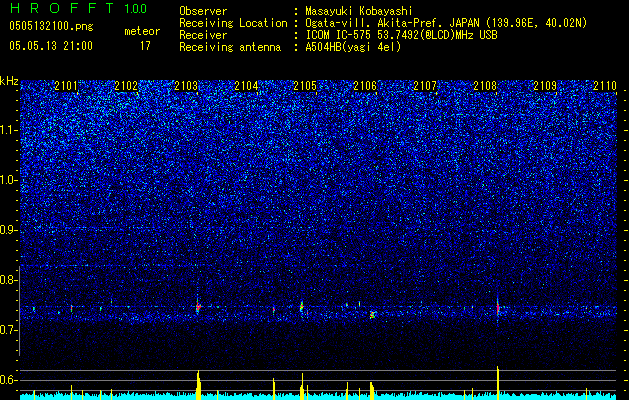
Task: Click time marker 2102
Action: [x=126, y=86]
